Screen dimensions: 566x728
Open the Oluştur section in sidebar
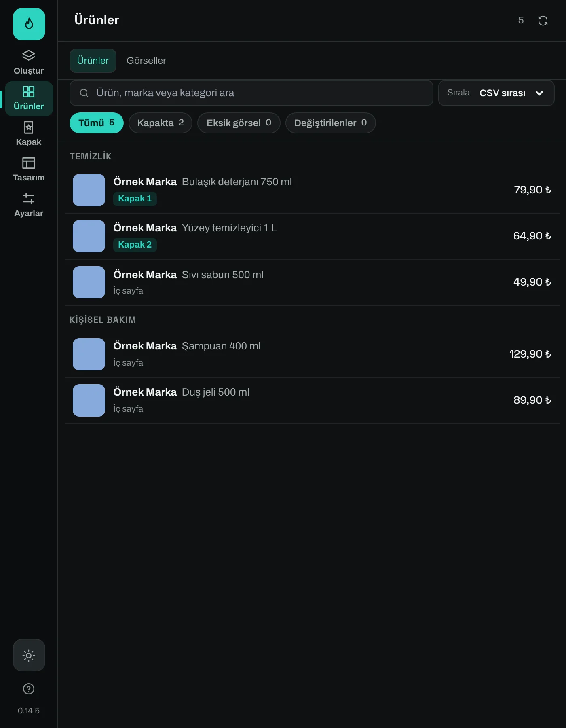[29, 63]
